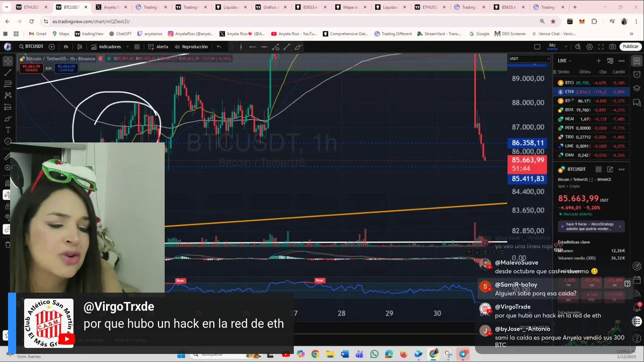Open Word from the Windows taskbar
The width and height of the screenshot is (644, 362).
[345, 355]
